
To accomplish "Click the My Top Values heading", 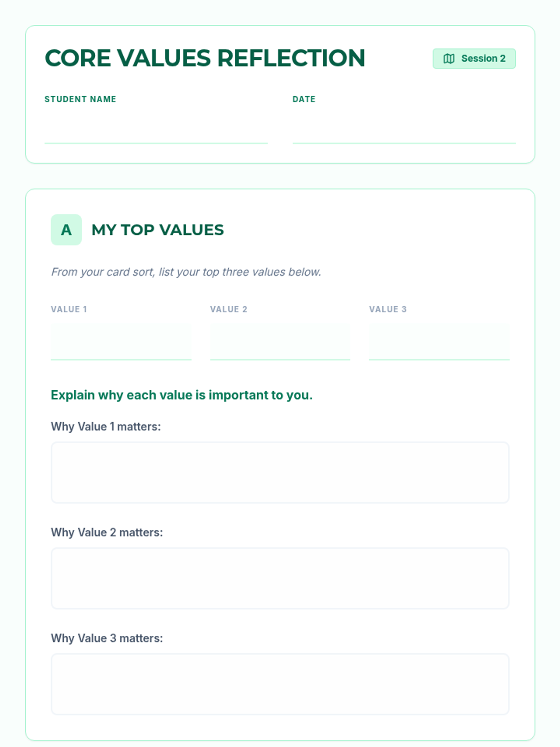I will (x=158, y=230).
